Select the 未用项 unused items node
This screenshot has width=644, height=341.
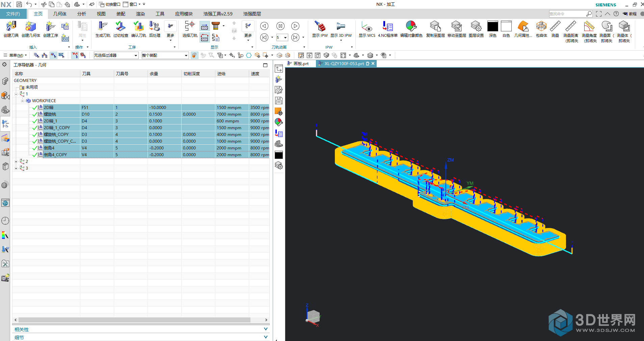(x=32, y=87)
